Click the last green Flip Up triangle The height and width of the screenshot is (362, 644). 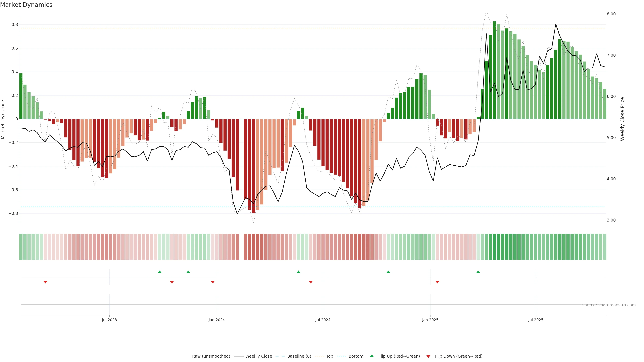(478, 272)
